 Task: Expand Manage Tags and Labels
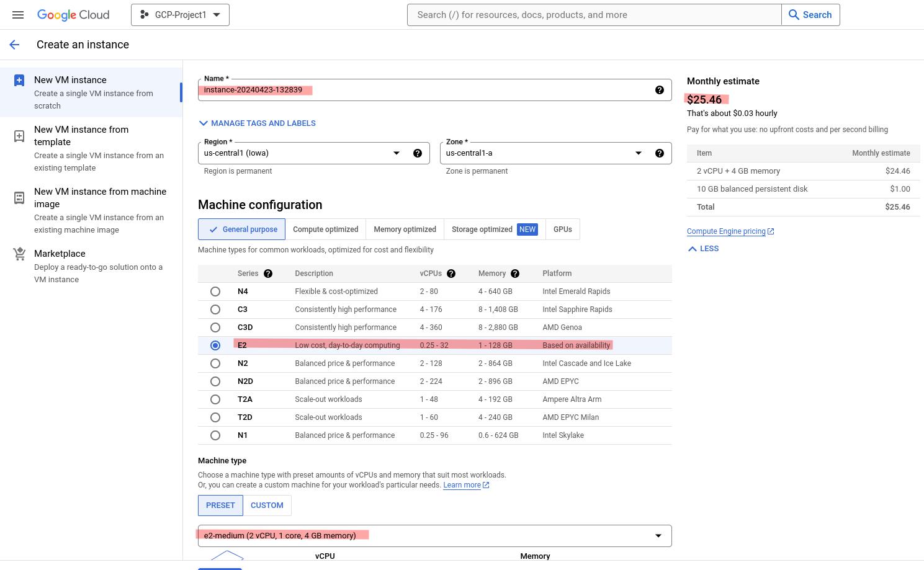coord(257,123)
